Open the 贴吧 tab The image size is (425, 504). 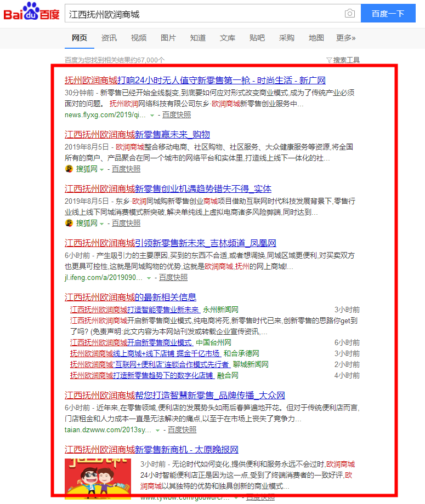[257, 38]
